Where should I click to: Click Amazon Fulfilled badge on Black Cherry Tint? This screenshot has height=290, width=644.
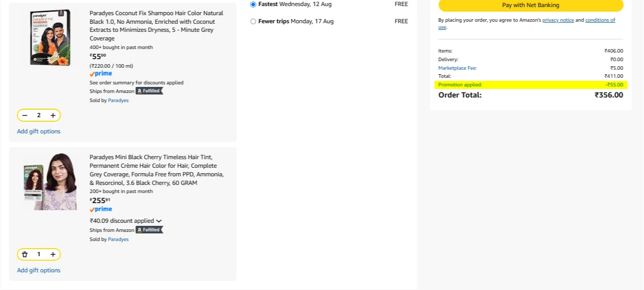point(150,230)
